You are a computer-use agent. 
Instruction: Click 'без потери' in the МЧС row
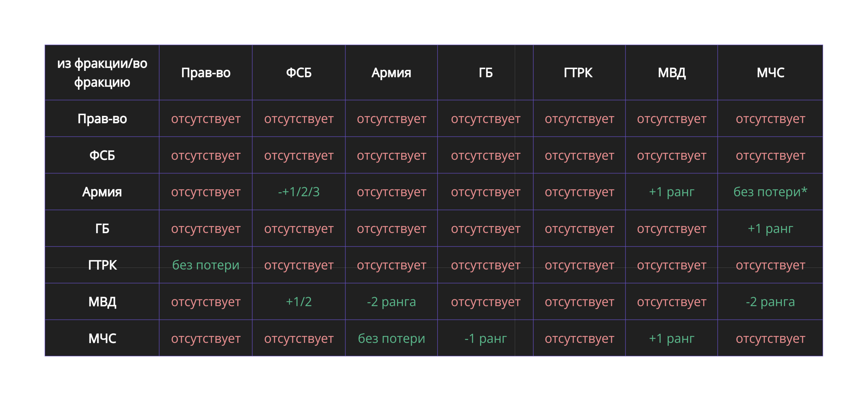click(391, 338)
